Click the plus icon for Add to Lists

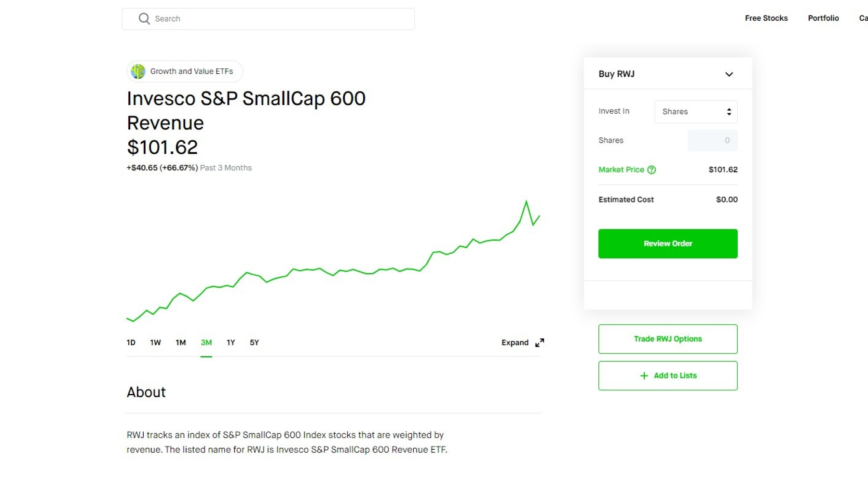644,376
